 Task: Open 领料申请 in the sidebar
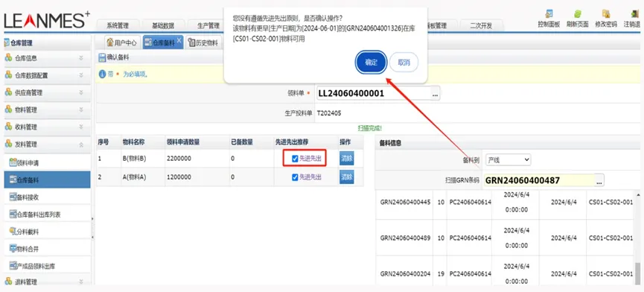pos(47,162)
